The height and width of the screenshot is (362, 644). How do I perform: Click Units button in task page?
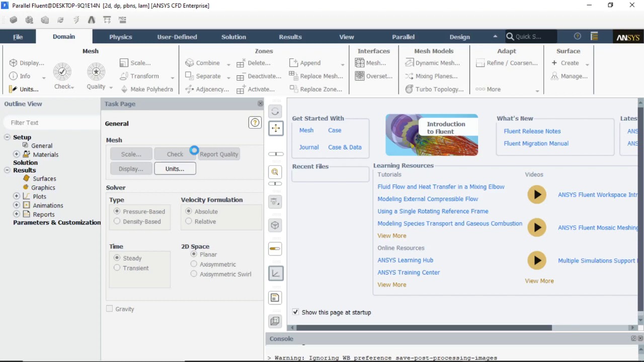175,169
